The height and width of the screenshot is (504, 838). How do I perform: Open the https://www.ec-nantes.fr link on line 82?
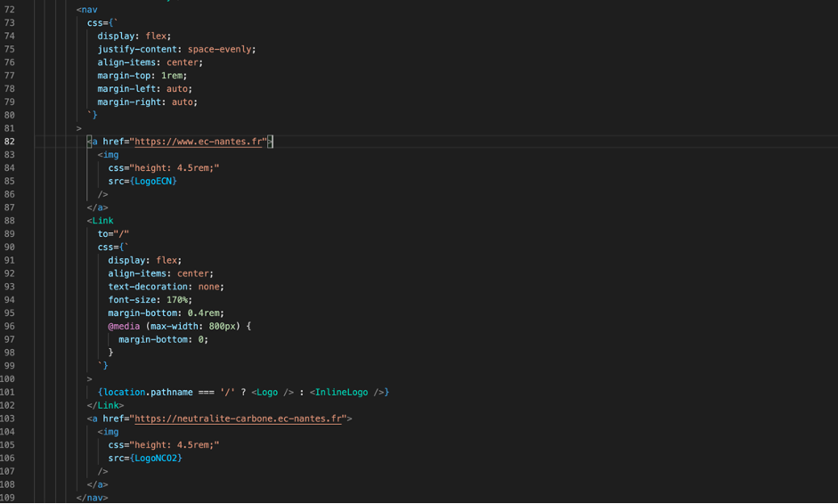[x=199, y=142]
